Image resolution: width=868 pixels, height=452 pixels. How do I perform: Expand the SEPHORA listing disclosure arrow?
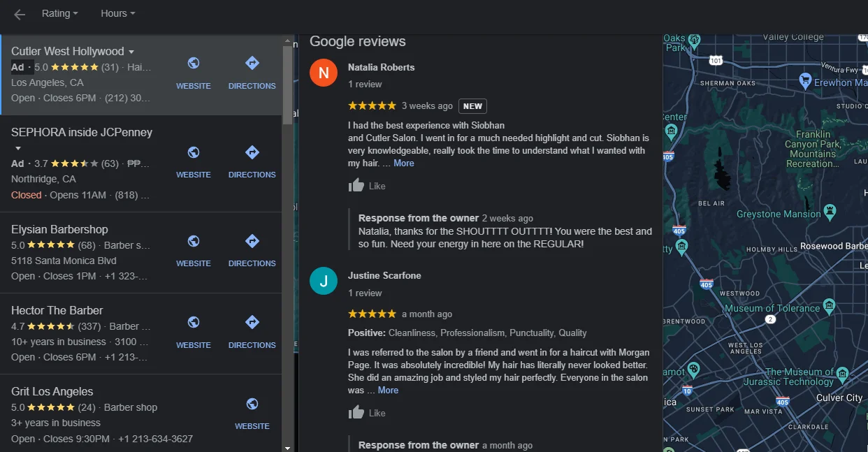[17, 148]
